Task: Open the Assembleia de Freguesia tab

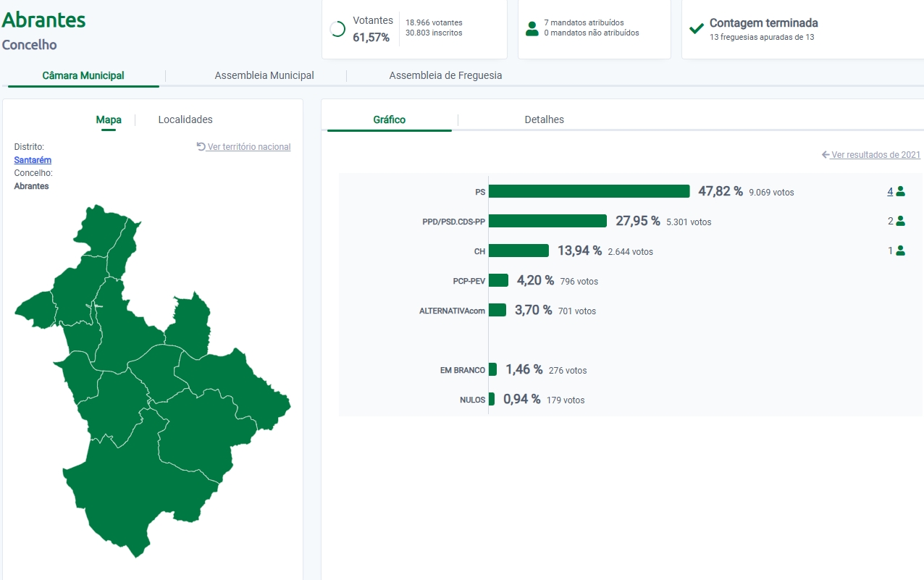Action: (445, 75)
